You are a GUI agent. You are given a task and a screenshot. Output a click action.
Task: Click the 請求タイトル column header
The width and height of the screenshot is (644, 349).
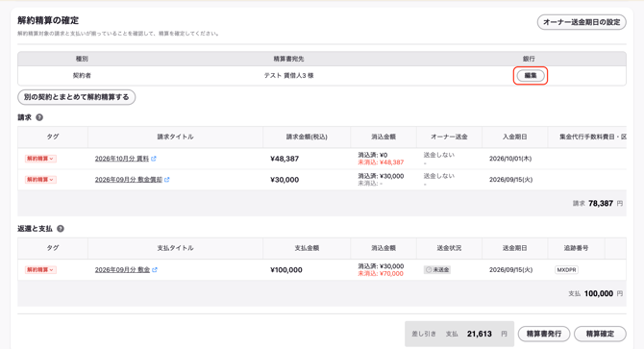click(175, 137)
